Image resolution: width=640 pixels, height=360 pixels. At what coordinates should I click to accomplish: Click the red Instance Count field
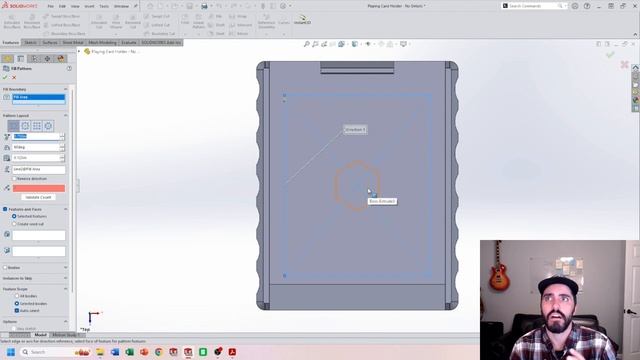pos(39,188)
